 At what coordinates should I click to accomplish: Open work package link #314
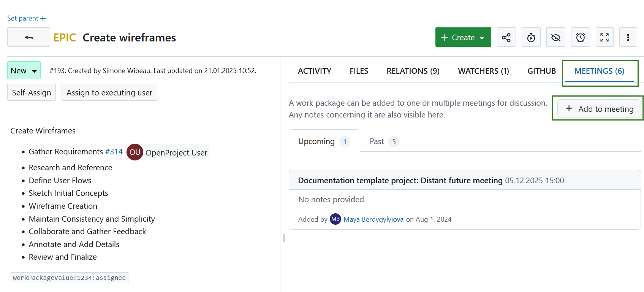point(114,151)
